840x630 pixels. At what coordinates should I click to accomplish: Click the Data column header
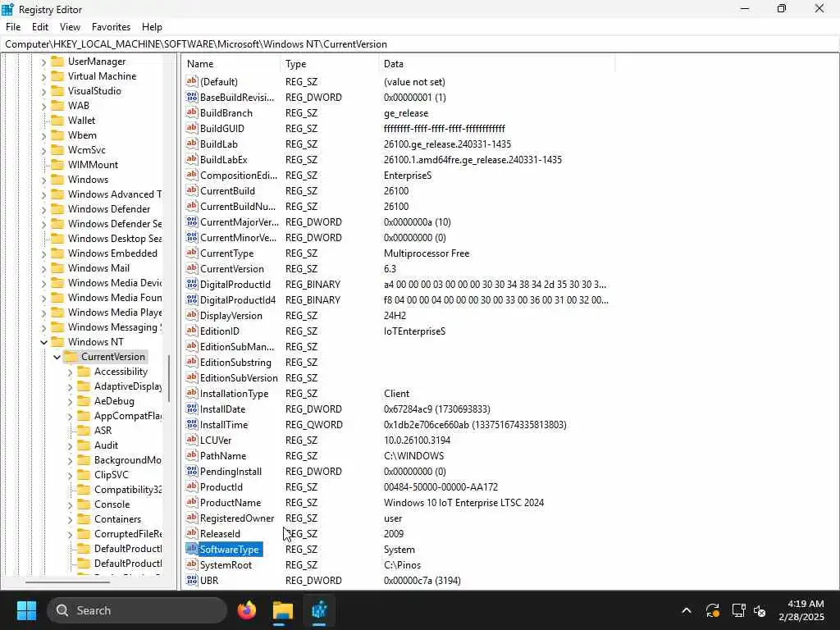(496, 64)
